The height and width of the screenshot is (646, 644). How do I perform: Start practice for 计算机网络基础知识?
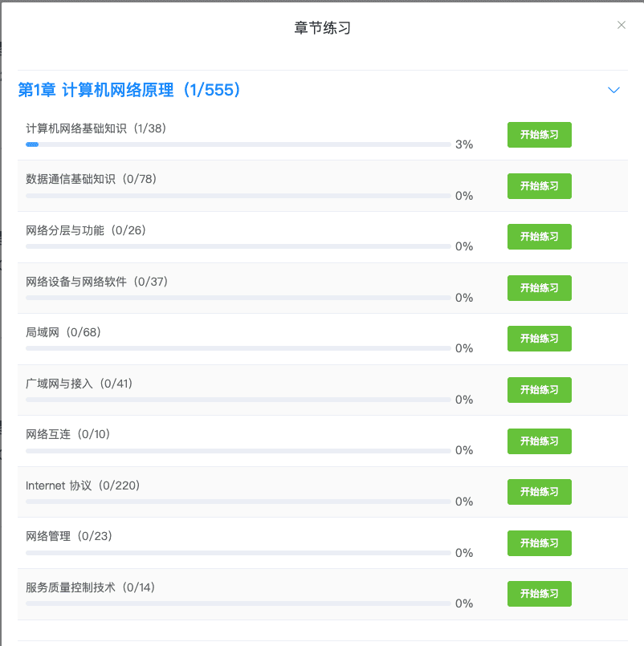point(540,135)
